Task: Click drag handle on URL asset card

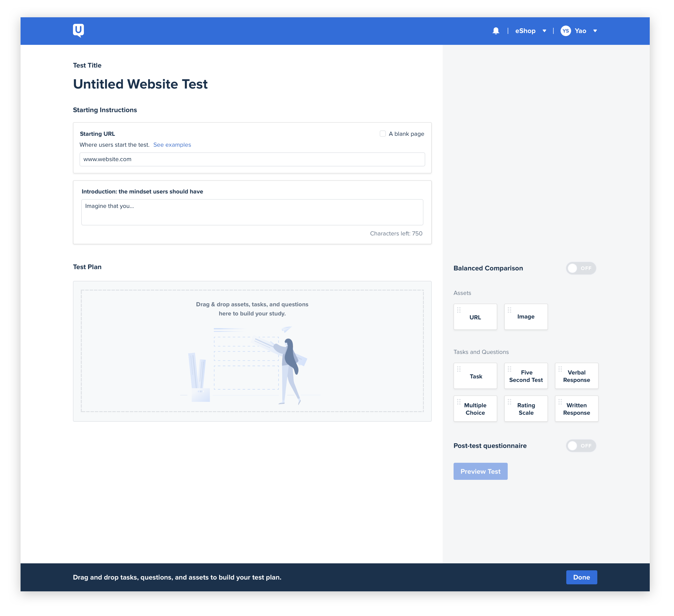Action: pos(459,310)
